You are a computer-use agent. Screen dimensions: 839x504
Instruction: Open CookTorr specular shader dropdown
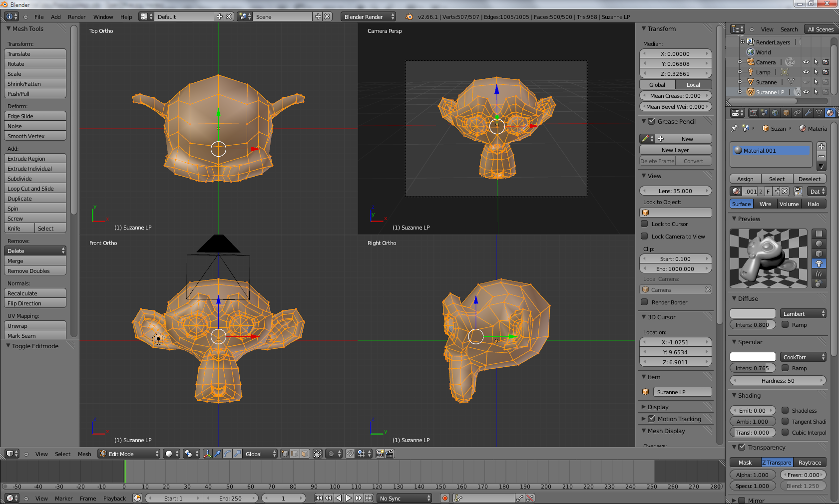803,357
